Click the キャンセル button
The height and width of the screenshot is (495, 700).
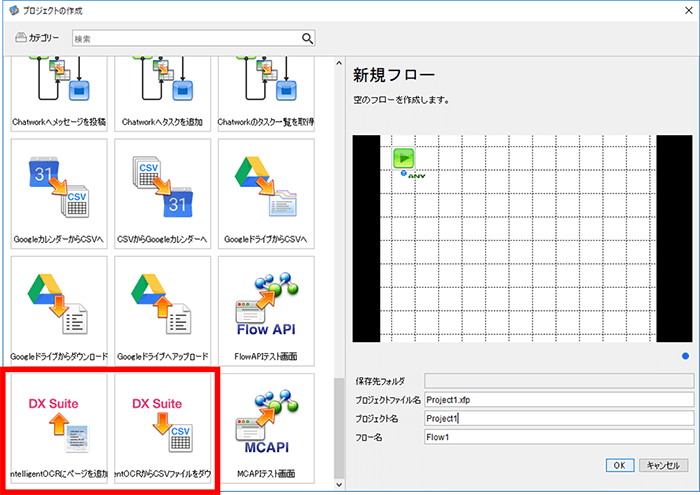(663, 465)
